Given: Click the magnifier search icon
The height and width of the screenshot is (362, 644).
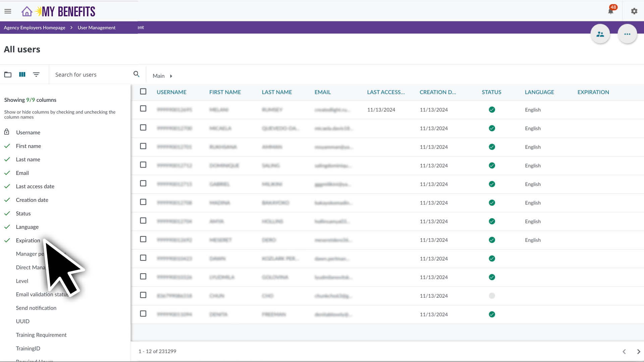Looking at the screenshot, I should [x=136, y=74].
